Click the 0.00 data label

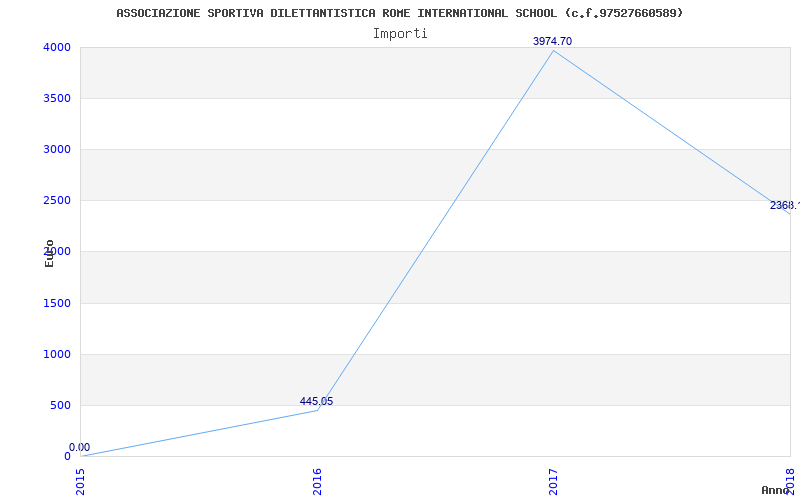(x=80, y=447)
